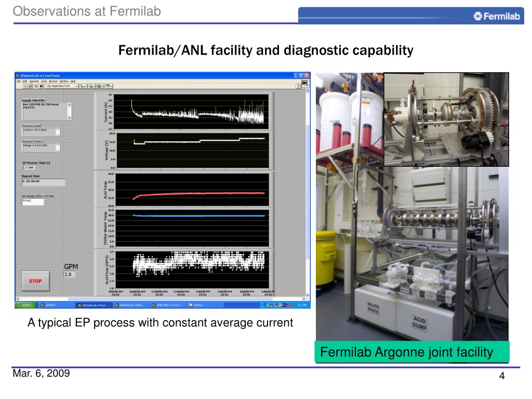This screenshot has width=532, height=399.
Task: Click the Acid Temp chart with red trace
Action: coord(192,190)
